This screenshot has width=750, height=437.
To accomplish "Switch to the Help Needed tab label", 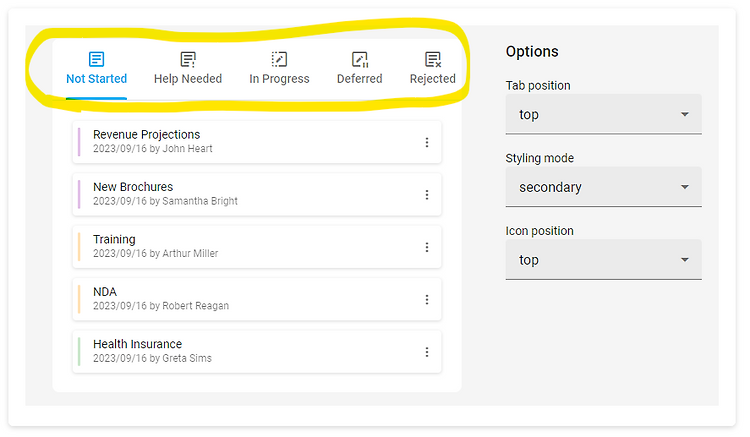I will [x=188, y=79].
